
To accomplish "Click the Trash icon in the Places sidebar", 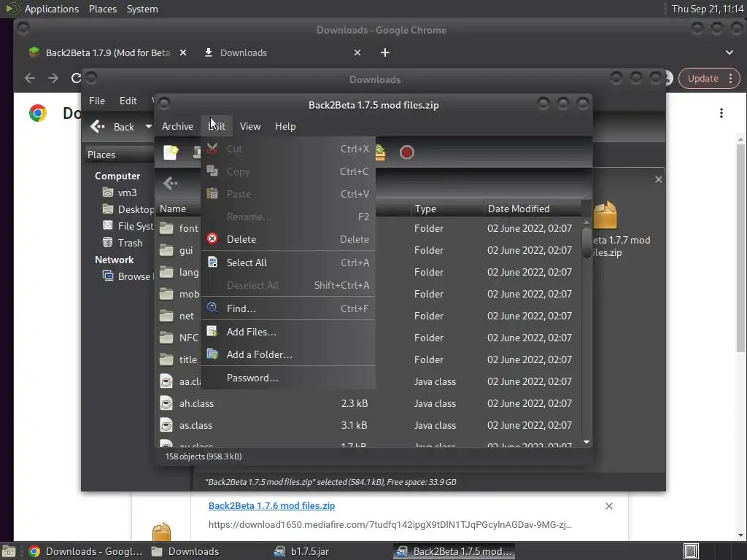I will 108,242.
